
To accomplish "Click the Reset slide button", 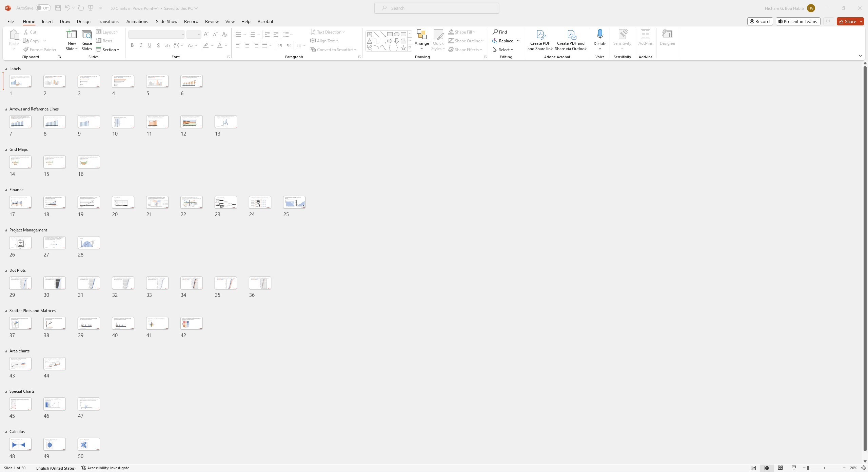I will pos(104,41).
